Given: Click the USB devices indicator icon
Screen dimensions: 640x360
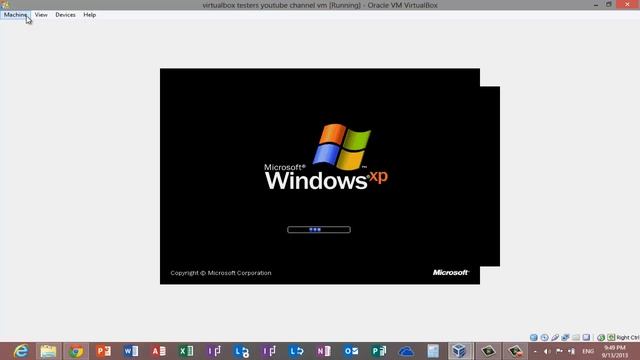Looking at the screenshot, I should click(x=555, y=338).
